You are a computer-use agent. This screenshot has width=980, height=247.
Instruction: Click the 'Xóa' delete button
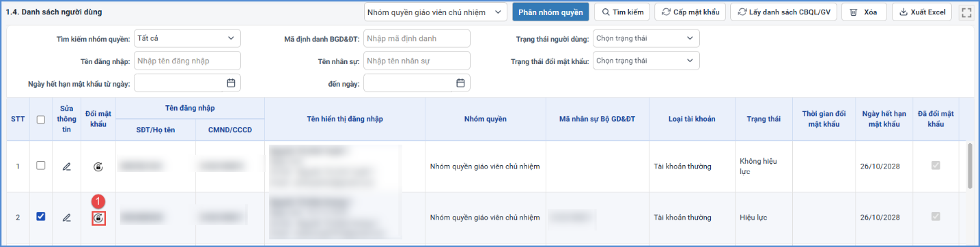(864, 12)
